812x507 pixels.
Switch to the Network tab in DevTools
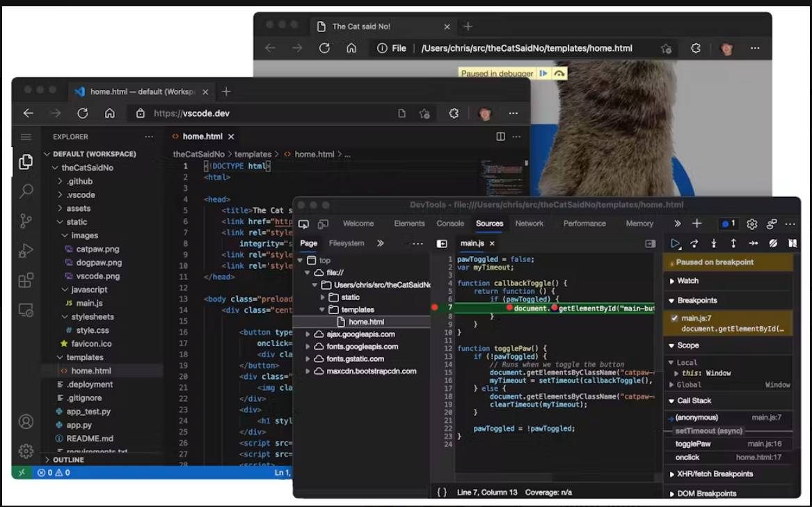click(530, 224)
